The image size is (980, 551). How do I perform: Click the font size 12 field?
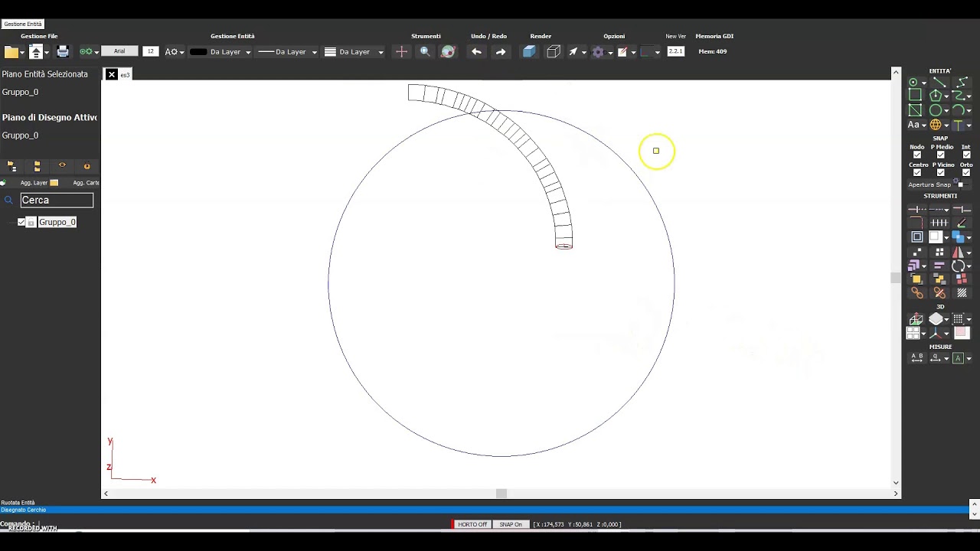150,51
